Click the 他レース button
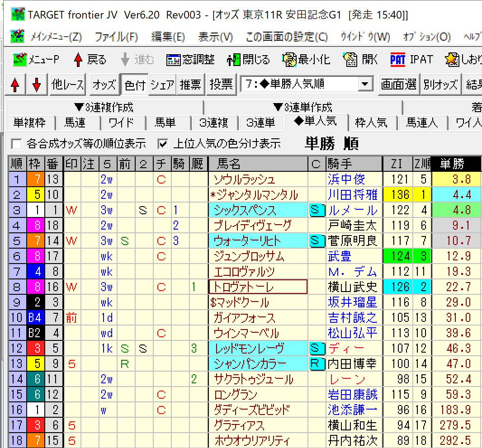 [x=68, y=85]
